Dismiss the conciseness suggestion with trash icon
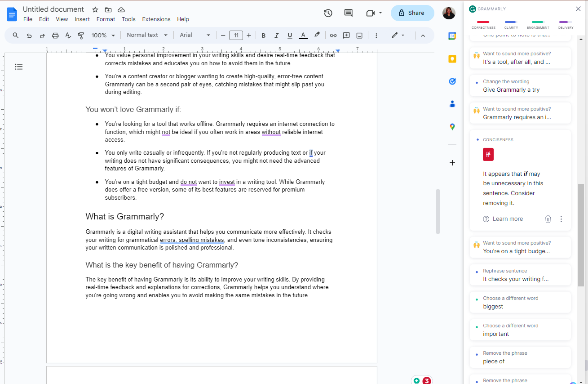The height and width of the screenshot is (384, 588). 548,219
